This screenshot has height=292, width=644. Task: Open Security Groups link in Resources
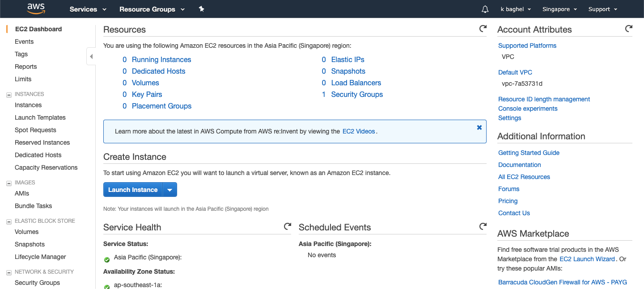tap(357, 94)
